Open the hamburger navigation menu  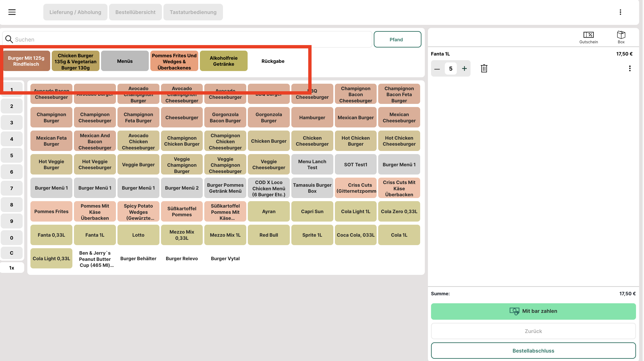tap(12, 12)
